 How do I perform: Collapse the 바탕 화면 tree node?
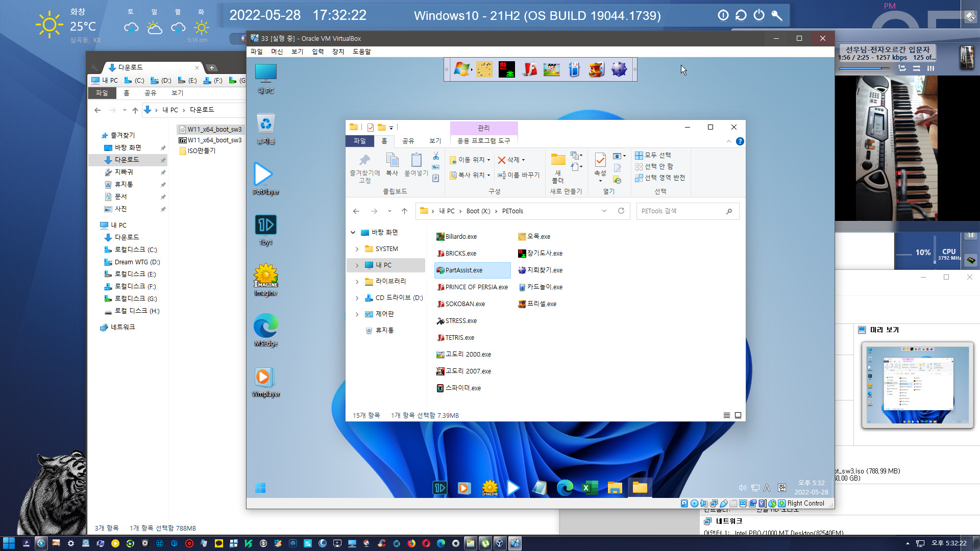353,233
